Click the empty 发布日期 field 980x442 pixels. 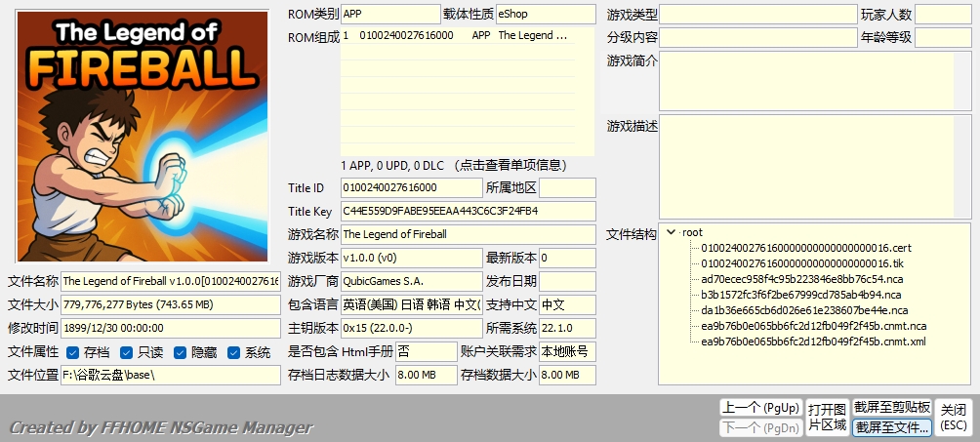(567, 281)
